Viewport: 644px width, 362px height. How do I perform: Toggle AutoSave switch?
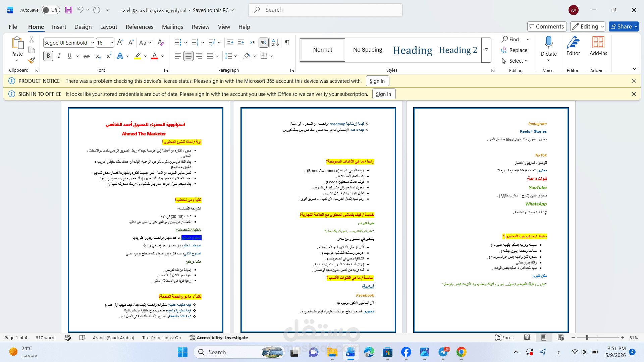point(51,10)
